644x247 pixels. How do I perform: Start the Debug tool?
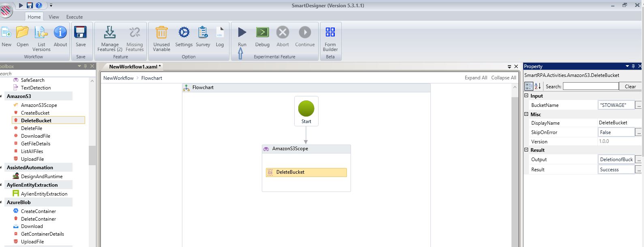[262, 32]
